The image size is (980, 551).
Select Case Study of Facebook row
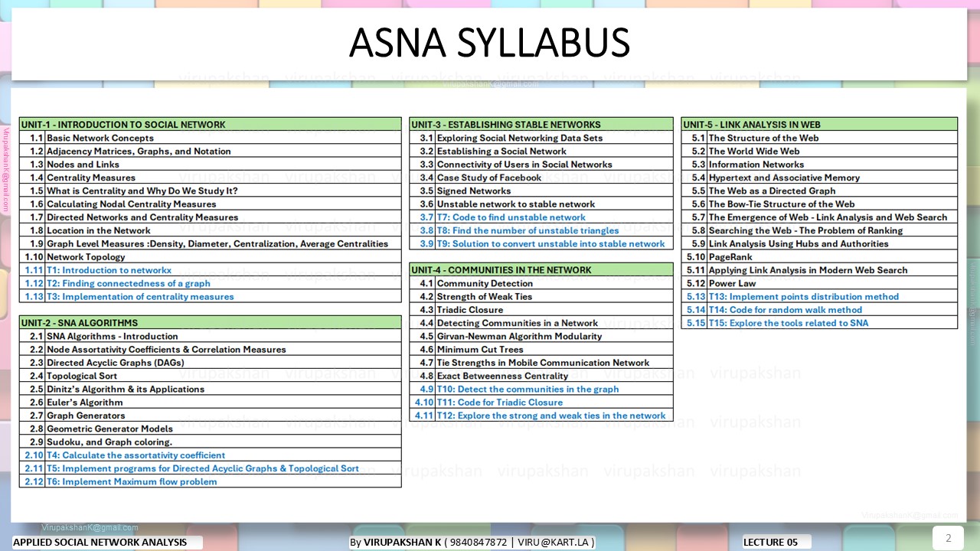[541, 178]
